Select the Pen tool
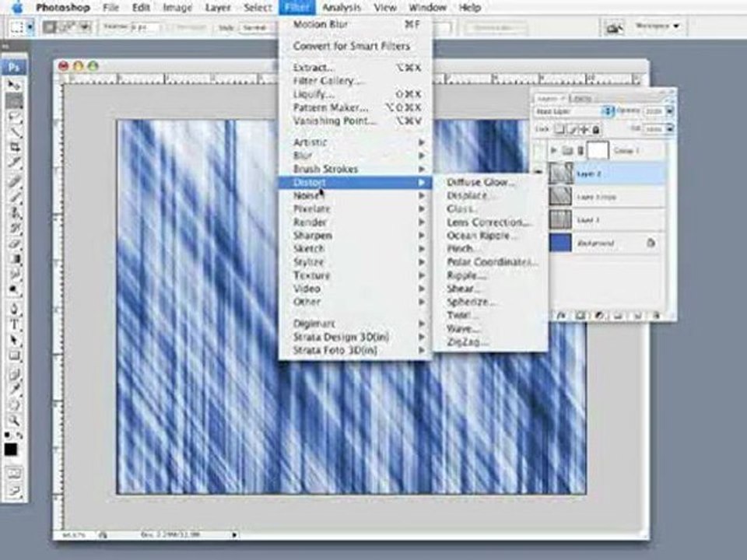This screenshot has width=747, height=560. (x=14, y=310)
